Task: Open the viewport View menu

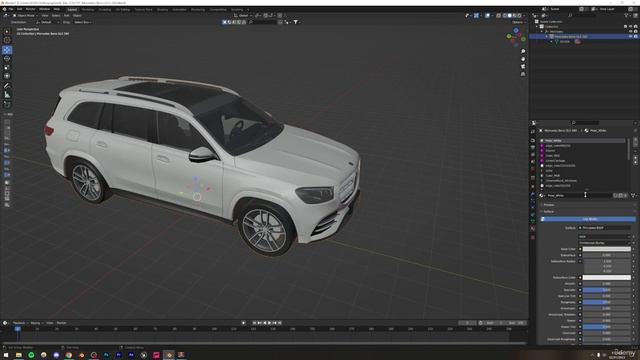Action: (44, 16)
